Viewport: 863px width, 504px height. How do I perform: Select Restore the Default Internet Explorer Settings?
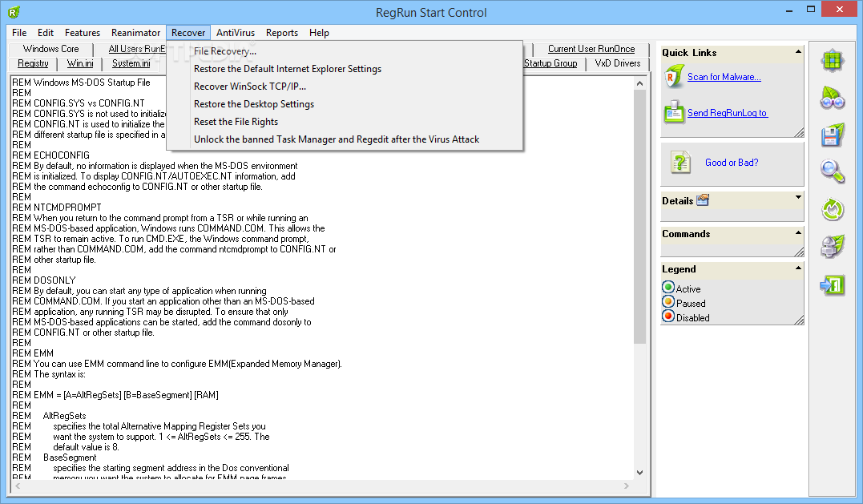pos(345,69)
